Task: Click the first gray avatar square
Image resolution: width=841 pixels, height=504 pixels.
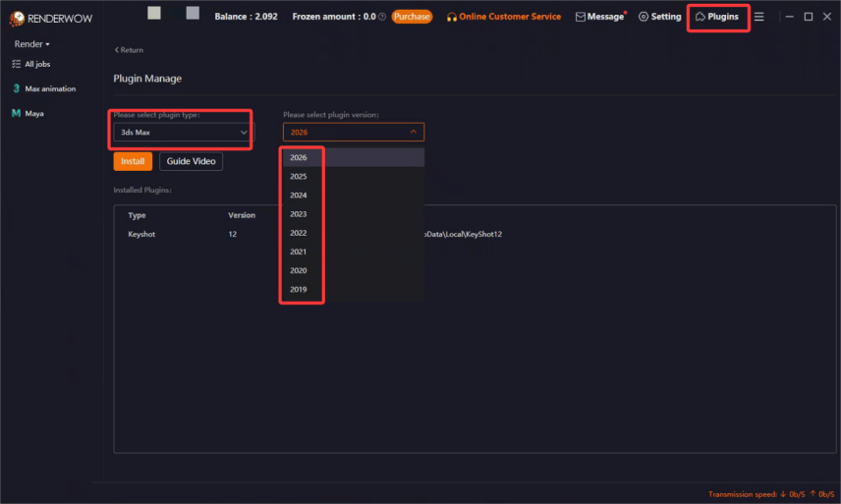Action: [154, 13]
